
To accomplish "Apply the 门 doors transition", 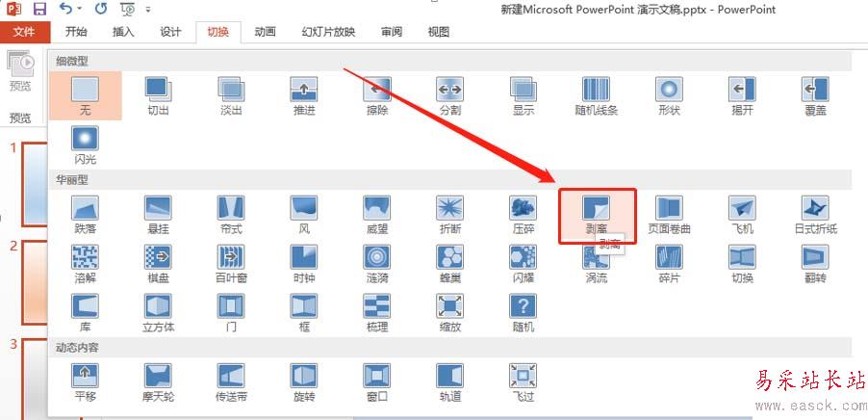I will pos(231,312).
